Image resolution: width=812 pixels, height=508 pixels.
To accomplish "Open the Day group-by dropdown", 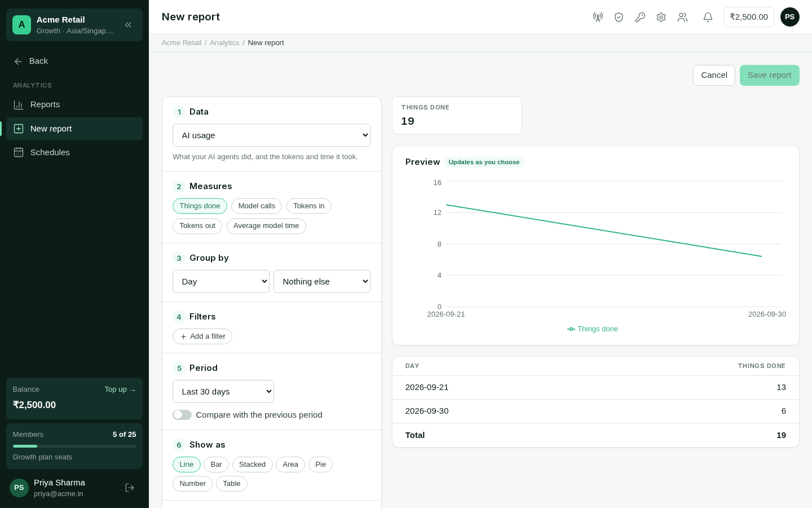I will [221, 282].
